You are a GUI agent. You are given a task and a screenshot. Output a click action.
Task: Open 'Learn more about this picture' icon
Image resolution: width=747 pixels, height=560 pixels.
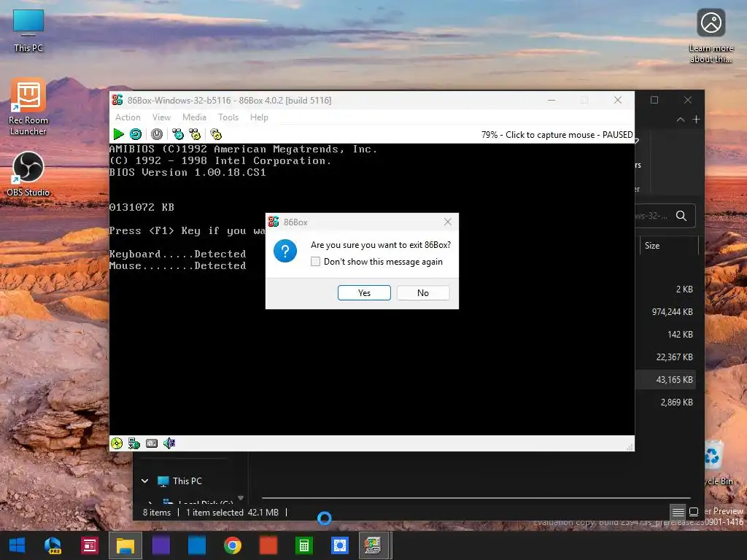coord(711,36)
